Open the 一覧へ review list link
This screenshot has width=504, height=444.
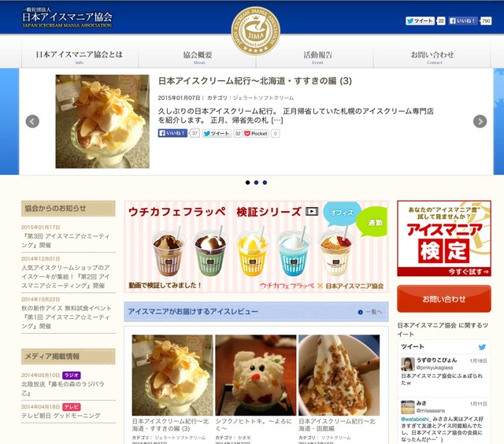click(x=370, y=312)
